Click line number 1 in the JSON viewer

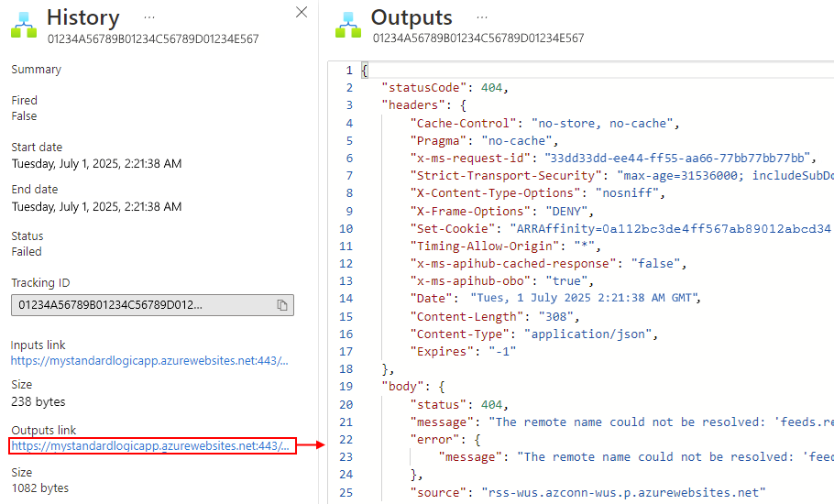coord(349,71)
